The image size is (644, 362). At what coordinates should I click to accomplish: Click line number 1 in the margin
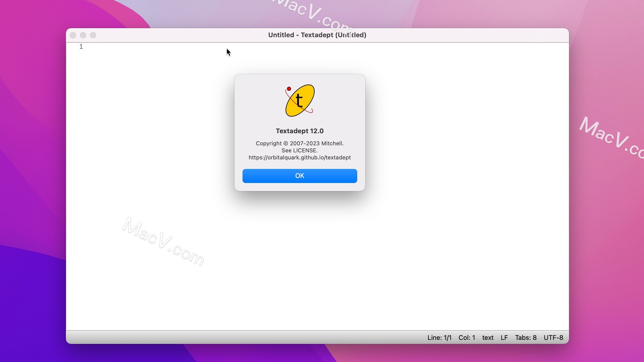81,47
